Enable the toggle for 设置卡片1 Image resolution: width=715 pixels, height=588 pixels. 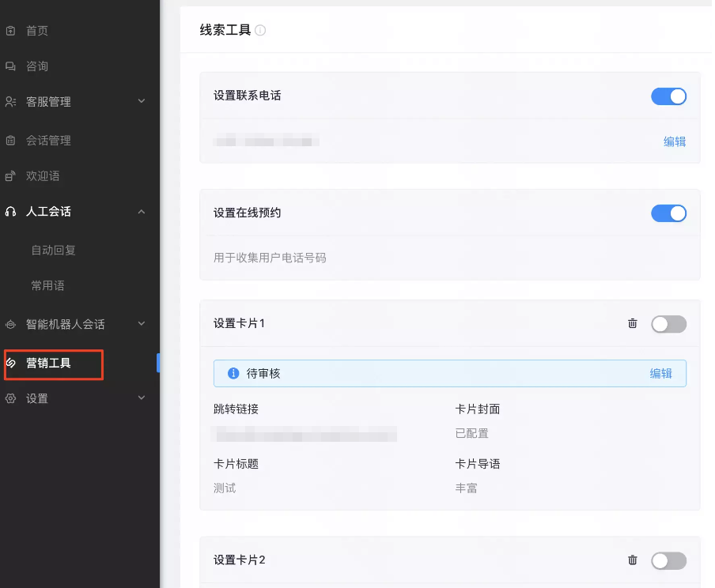pos(668,323)
